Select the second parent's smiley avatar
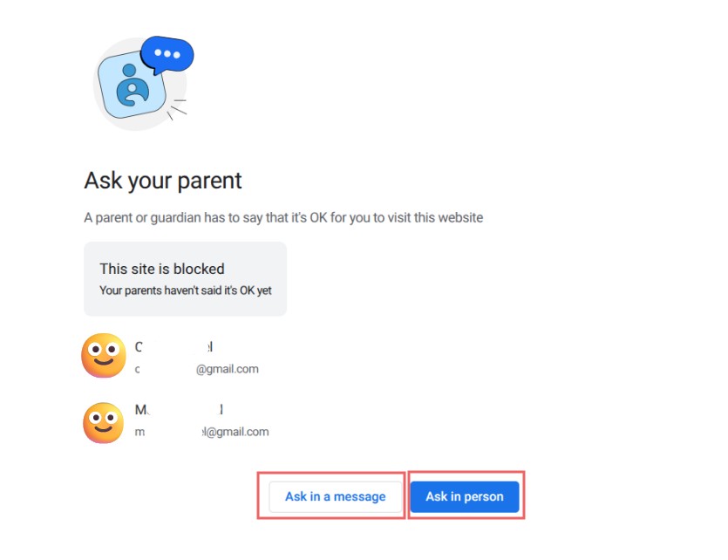The image size is (728, 560). click(104, 422)
